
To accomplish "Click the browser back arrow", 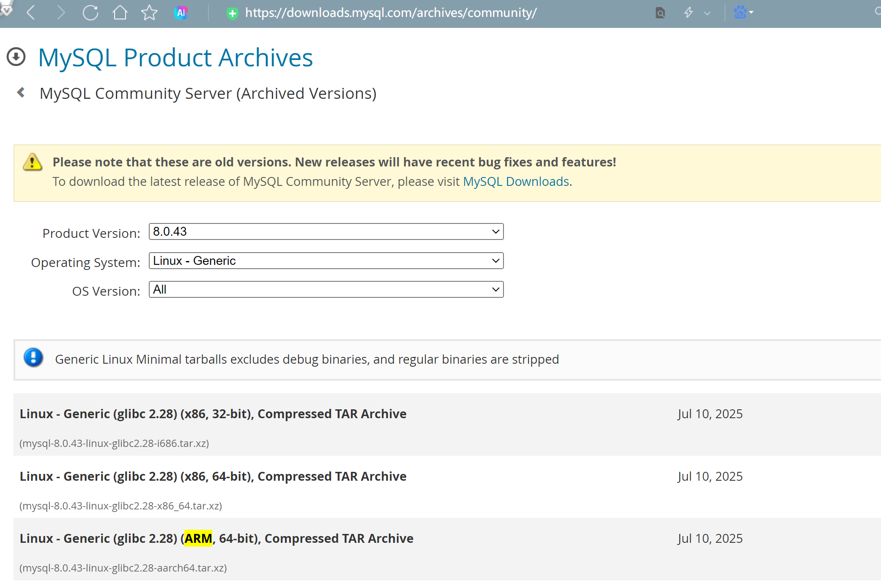I will 31,13.
